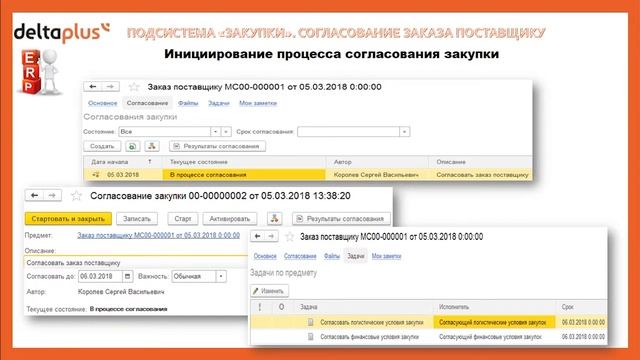This screenshot has width=640, height=360.
Task: Star the Согласование закупки 00-00000002 document
Action: pyautogui.click(x=76, y=196)
